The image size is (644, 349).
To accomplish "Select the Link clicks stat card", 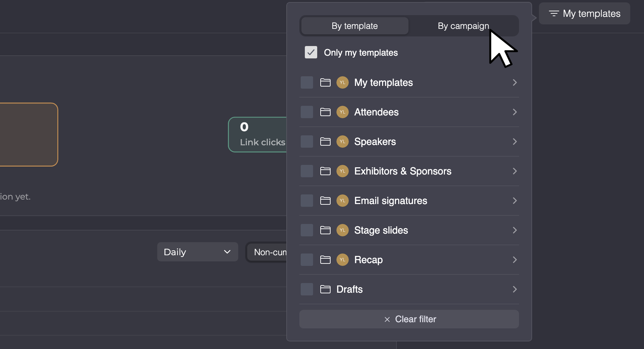I will [257, 135].
